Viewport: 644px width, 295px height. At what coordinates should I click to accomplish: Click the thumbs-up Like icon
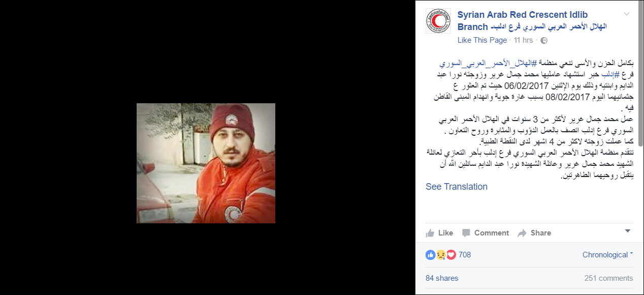430,233
